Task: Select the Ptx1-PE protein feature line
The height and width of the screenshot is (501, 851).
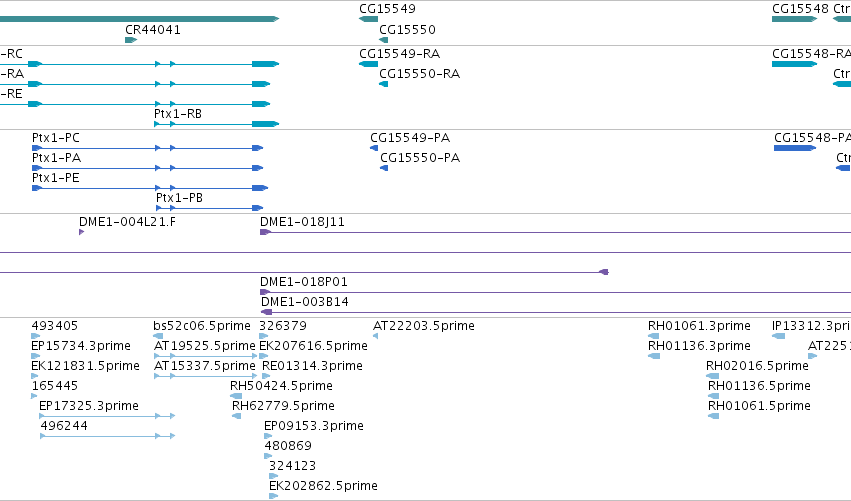Action: 150,188
